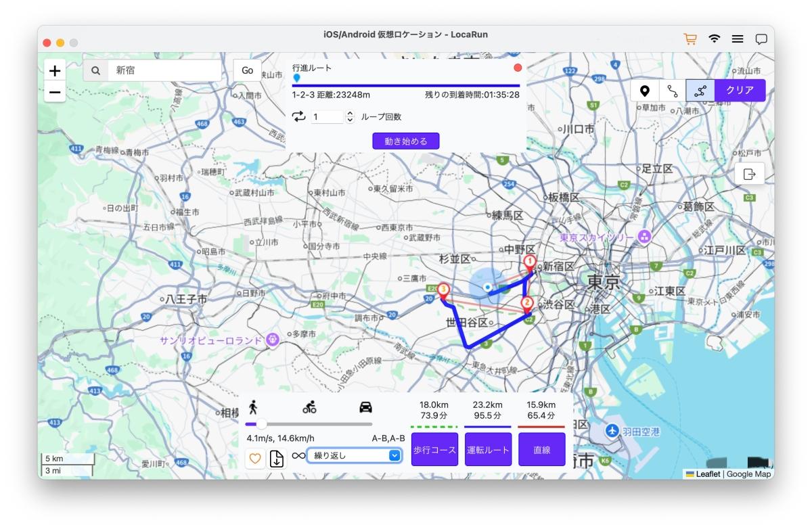Viewport: 812px width, 529px height.
Task: Zoom out the map with minus
Action: 55,92
